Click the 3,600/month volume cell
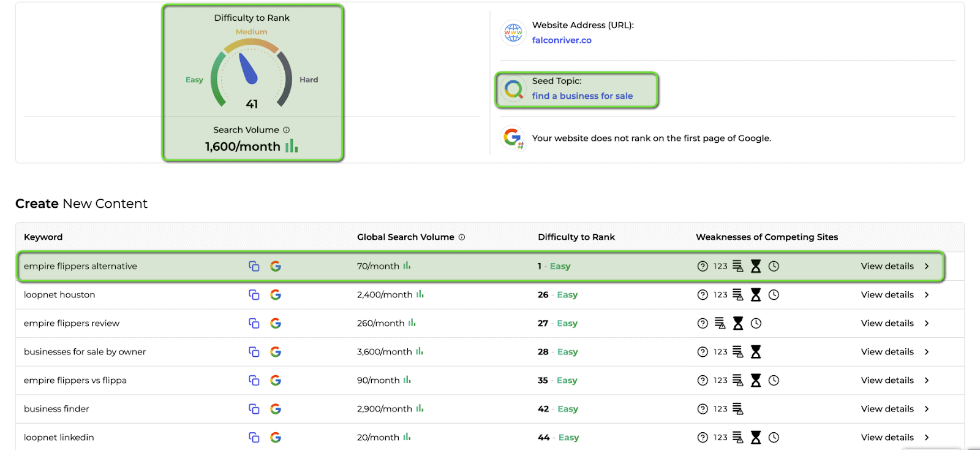Viewport: 980px width, 450px height. point(385,352)
